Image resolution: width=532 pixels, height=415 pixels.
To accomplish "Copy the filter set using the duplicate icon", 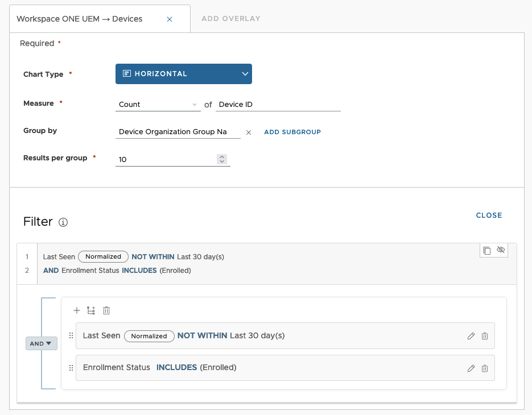I will pyautogui.click(x=487, y=250).
